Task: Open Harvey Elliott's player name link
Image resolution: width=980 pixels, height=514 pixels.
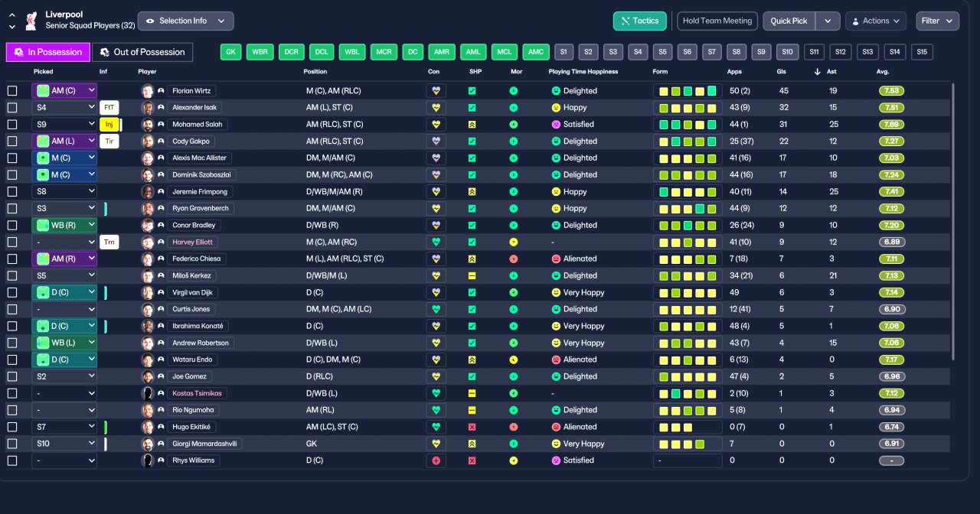Action: tap(194, 242)
